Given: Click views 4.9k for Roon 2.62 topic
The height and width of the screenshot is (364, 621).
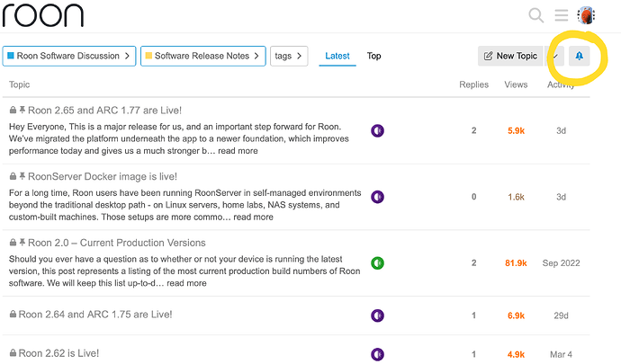Looking at the screenshot, I should [516, 354].
